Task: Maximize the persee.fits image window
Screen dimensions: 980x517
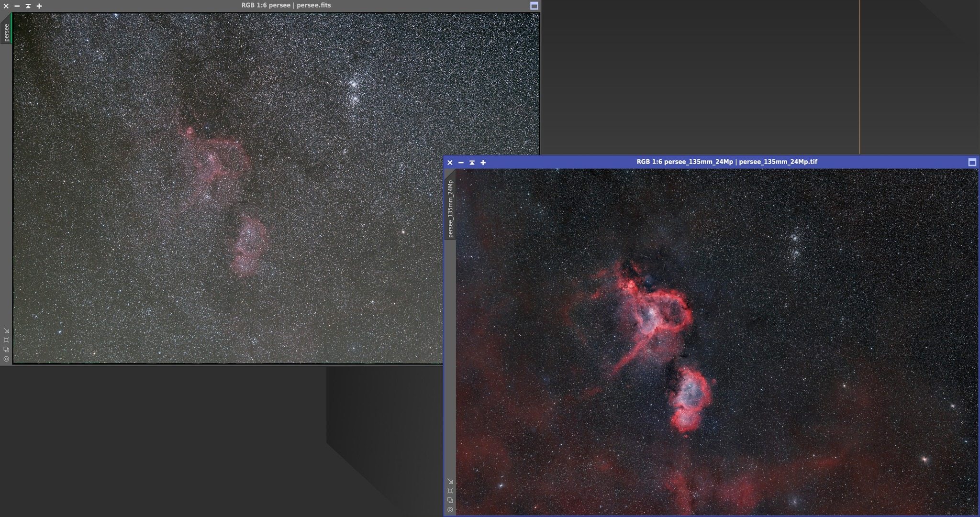Action: pyautogui.click(x=534, y=6)
